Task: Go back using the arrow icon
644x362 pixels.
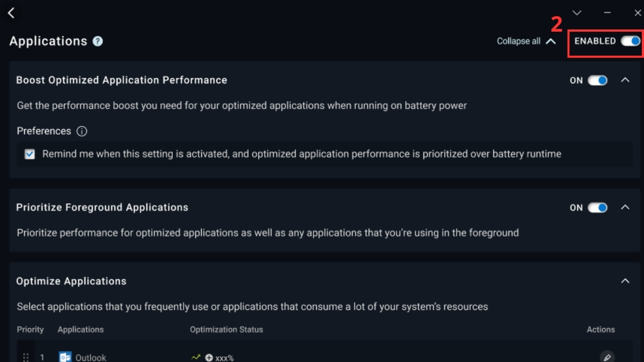Action: pos(11,13)
